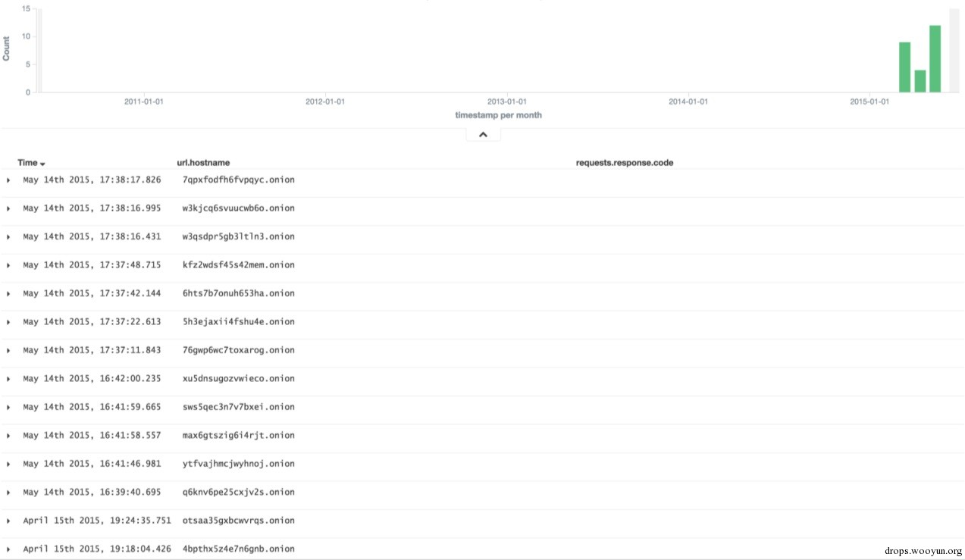Expand the row for w3kjcq6svuucwb6o.onion

point(8,208)
